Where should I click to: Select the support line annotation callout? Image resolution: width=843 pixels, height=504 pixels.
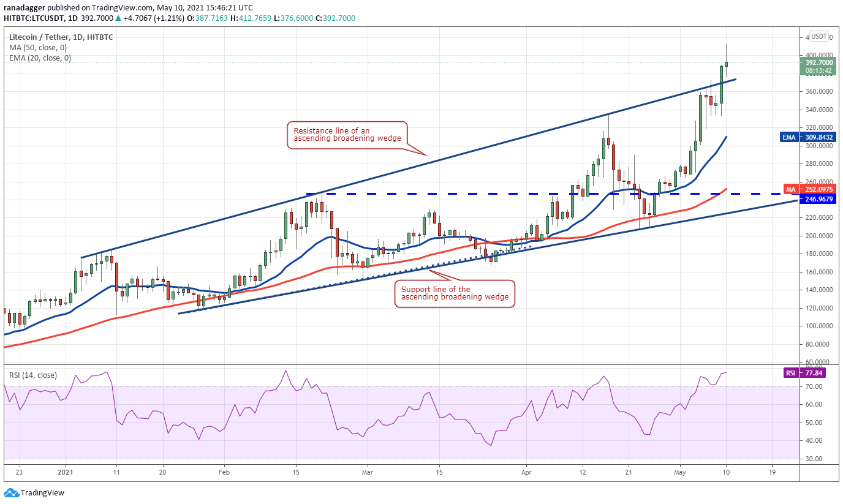pyautogui.click(x=455, y=293)
